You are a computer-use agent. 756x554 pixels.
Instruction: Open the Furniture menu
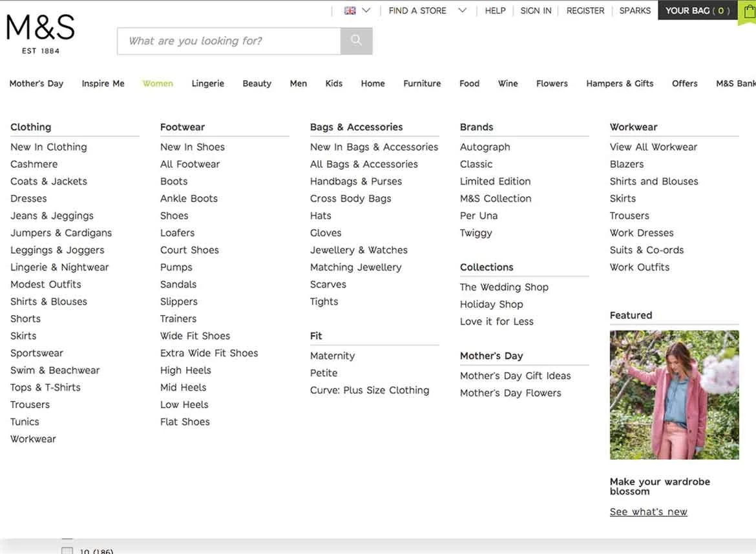click(x=422, y=83)
